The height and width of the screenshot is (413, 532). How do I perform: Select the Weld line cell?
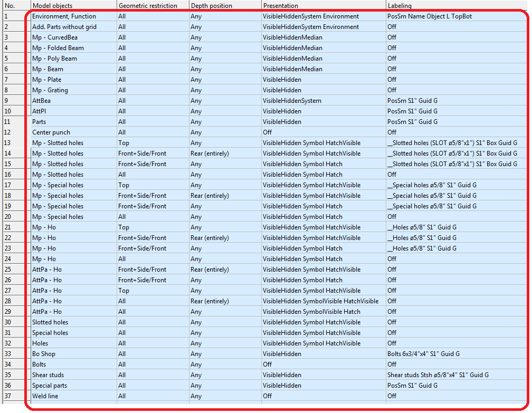point(74,396)
